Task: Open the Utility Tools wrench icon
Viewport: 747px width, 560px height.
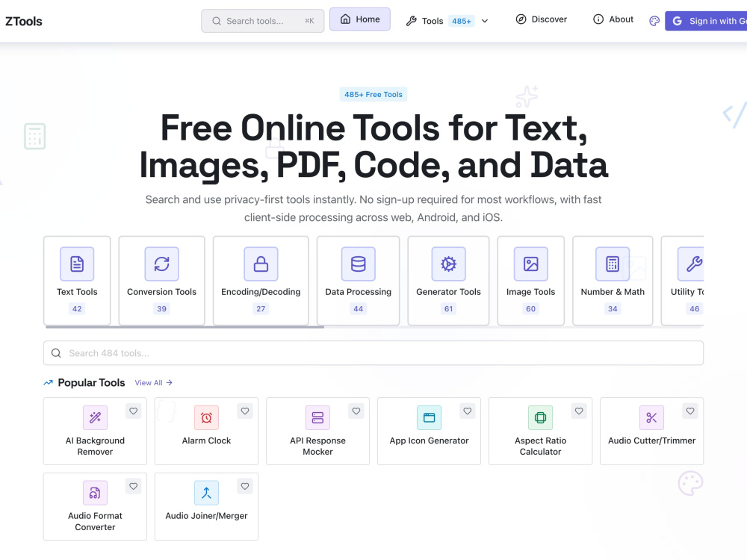Action: point(691,264)
